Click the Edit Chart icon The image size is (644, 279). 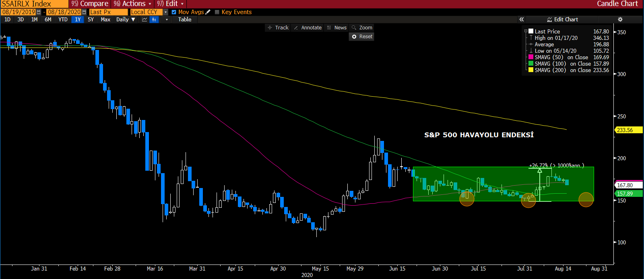(549, 19)
